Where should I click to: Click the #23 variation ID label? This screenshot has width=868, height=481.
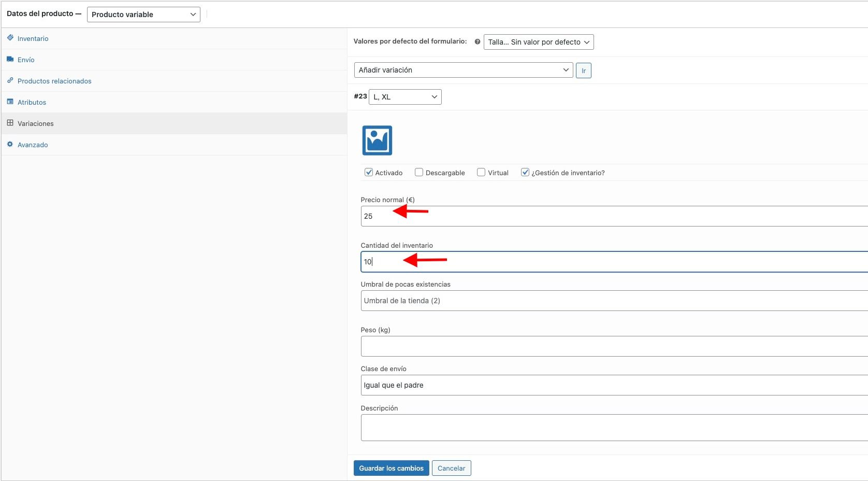(x=360, y=96)
